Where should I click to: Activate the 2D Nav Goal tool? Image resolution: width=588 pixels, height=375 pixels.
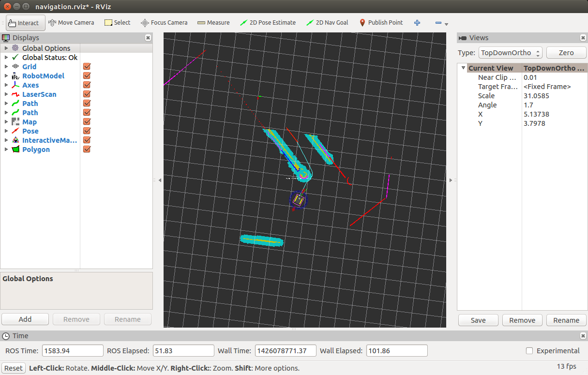[327, 23]
